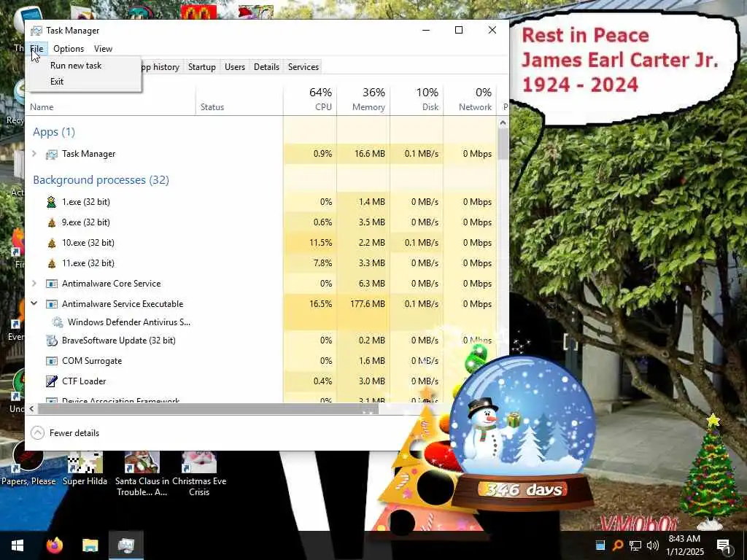Click 11.5% CPU value for 10.exe
The width and height of the screenshot is (747, 560).
point(321,243)
